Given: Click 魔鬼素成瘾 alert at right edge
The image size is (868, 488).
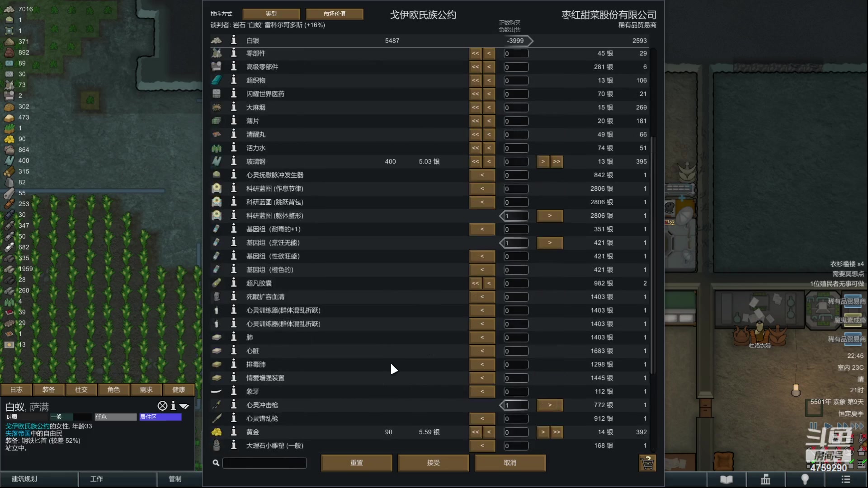Looking at the screenshot, I should click(849, 320).
